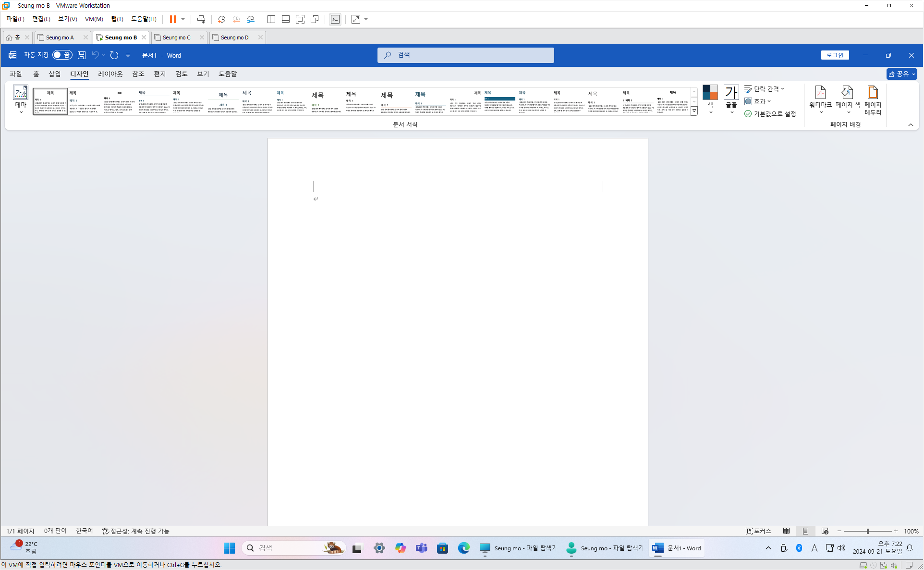The height and width of the screenshot is (570, 924).
Task: Click the Themes (테마) icon
Action: pyautogui.click(x=21, y=93)
